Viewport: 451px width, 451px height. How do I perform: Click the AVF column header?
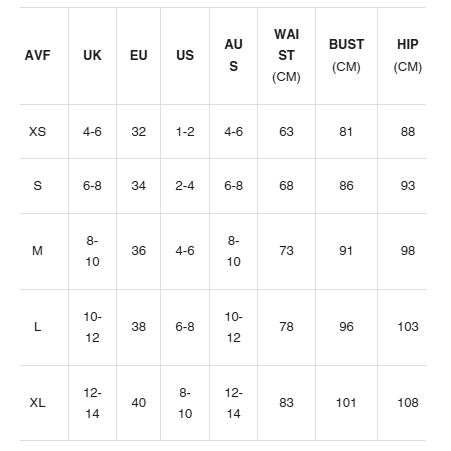pyautogui.click(x=37, y=55)
